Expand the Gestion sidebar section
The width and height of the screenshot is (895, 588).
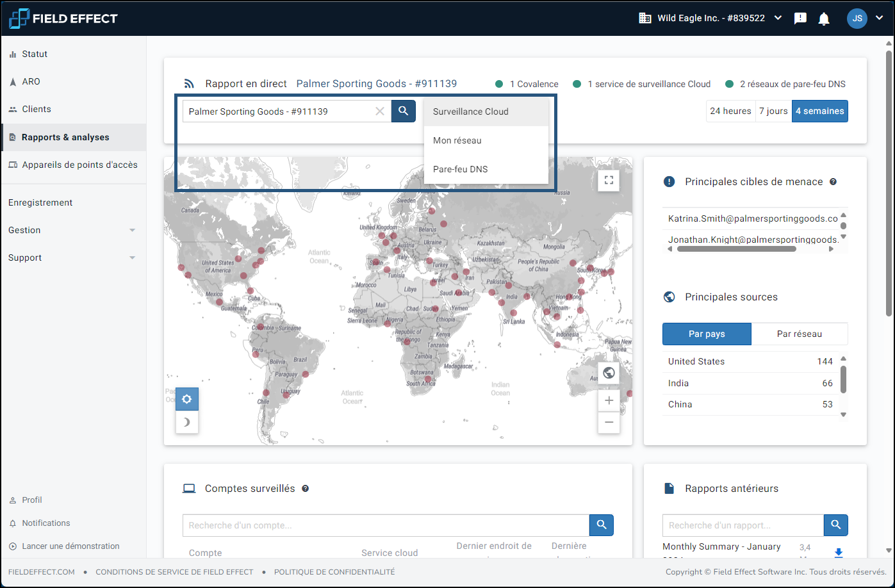73,230
